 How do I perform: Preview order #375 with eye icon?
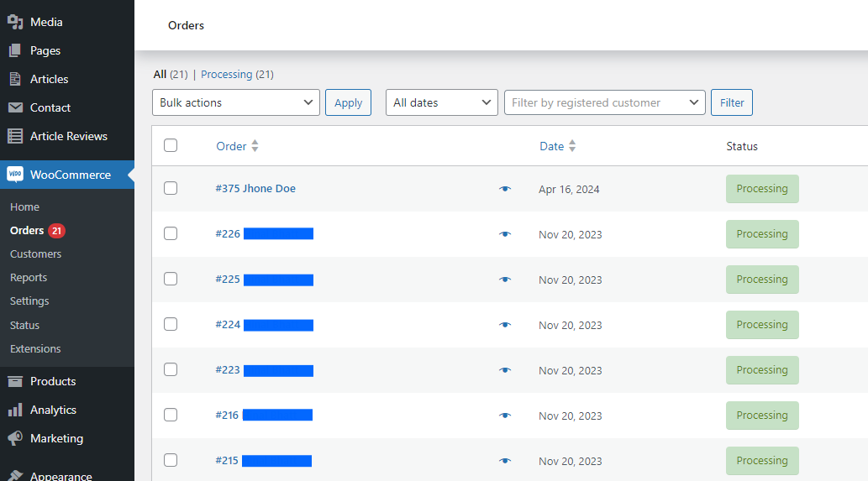pos(504,189)
